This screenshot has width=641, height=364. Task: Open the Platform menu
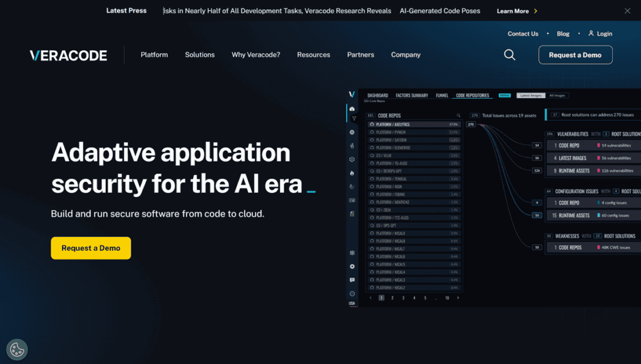(x=154, y=55)
